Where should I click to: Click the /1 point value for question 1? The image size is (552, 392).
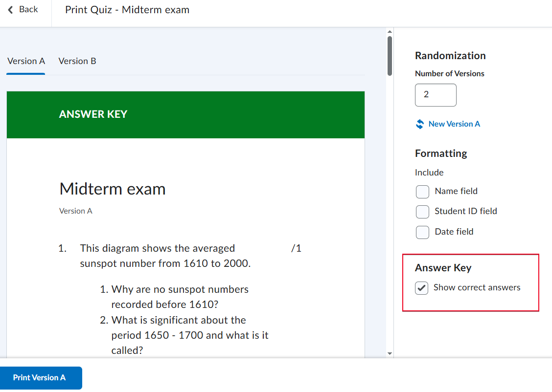pos(296,249)
